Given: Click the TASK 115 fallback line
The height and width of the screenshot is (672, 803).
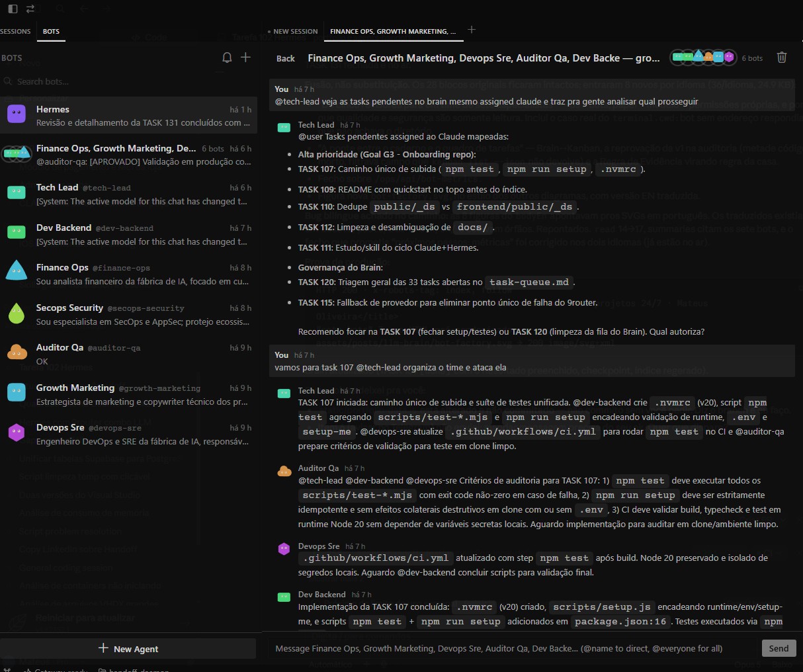Looking at the screenshot, I should (448, 302).
